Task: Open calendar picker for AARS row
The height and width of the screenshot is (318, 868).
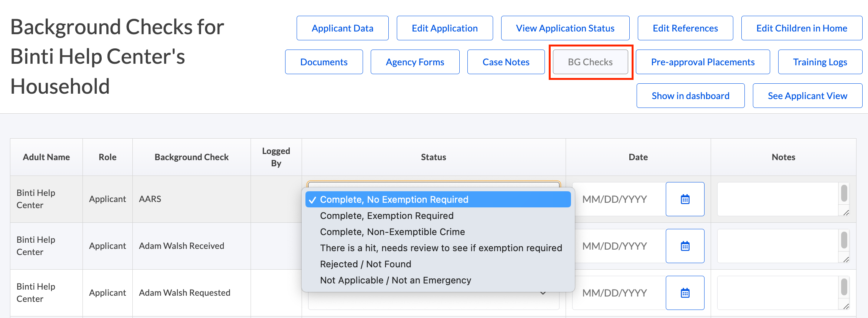Action: [685, 199]
